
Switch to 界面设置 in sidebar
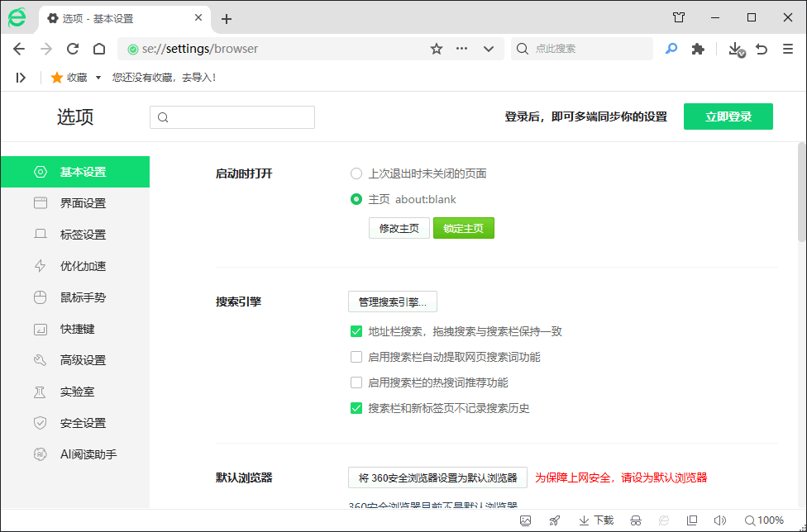[83, 203]
